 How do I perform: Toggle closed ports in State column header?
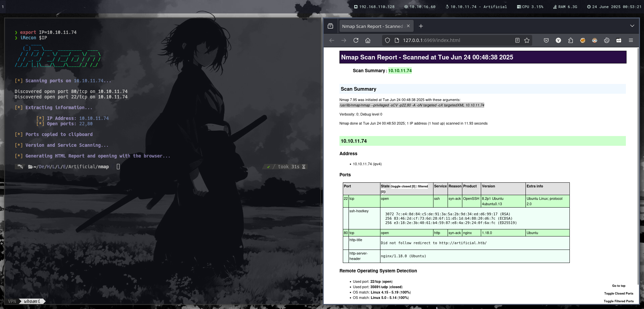403,186
